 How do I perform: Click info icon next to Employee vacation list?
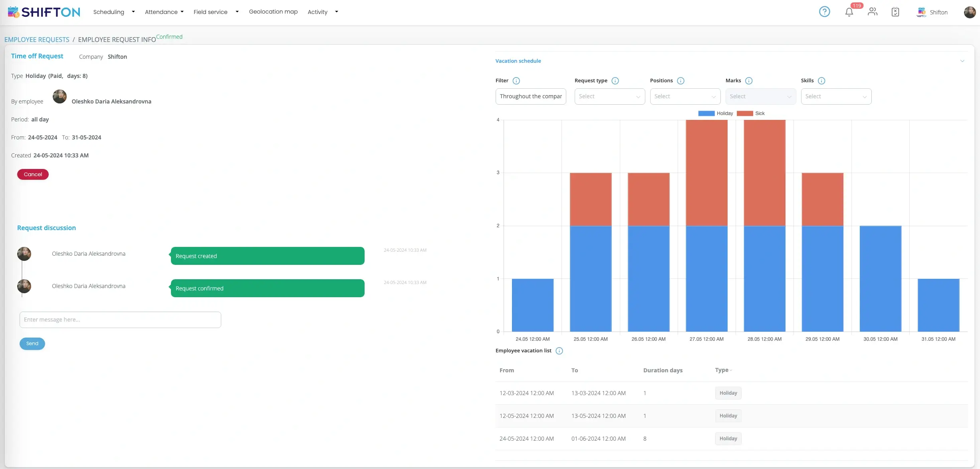click(559, 351)
